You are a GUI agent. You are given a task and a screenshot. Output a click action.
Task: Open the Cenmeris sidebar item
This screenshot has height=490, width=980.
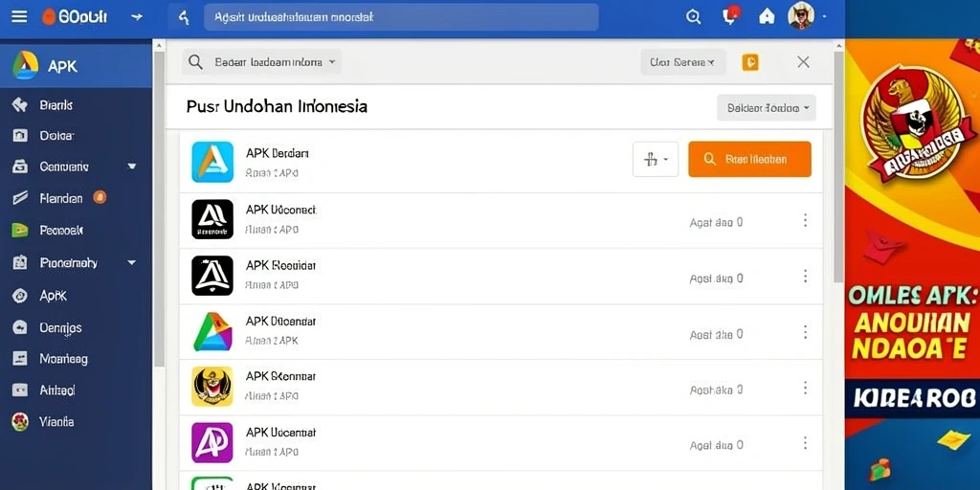pyautogui.click(x=64, y=167)
